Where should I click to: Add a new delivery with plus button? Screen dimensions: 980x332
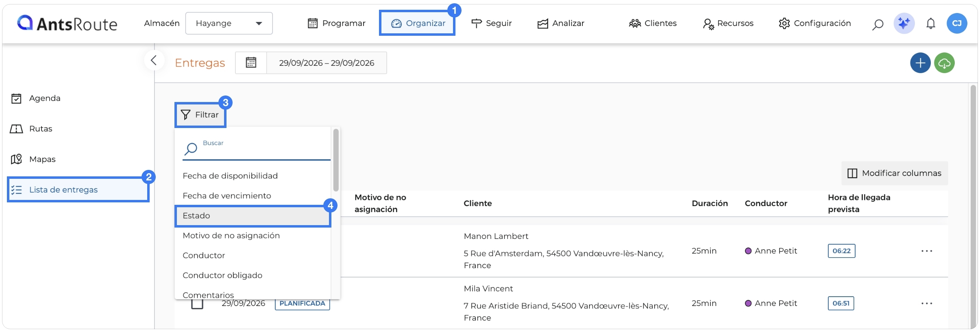click(x=920, y=63)
